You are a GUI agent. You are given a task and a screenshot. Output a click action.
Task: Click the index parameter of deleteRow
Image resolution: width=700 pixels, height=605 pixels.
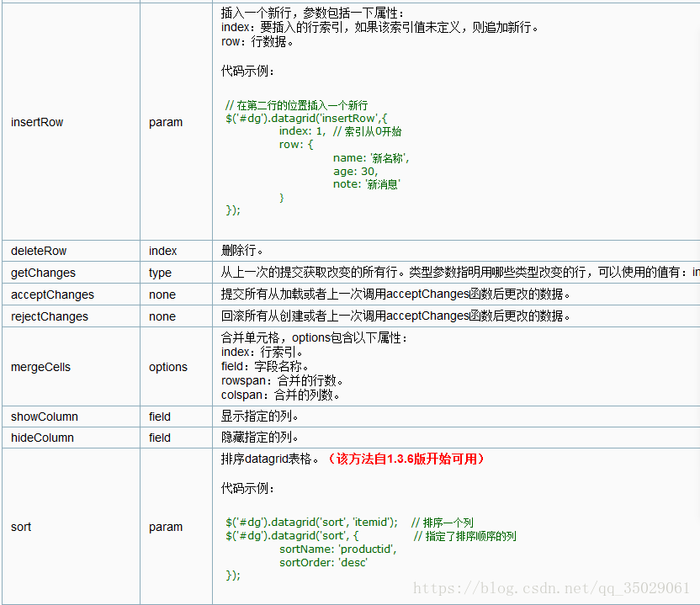[163, 251]
